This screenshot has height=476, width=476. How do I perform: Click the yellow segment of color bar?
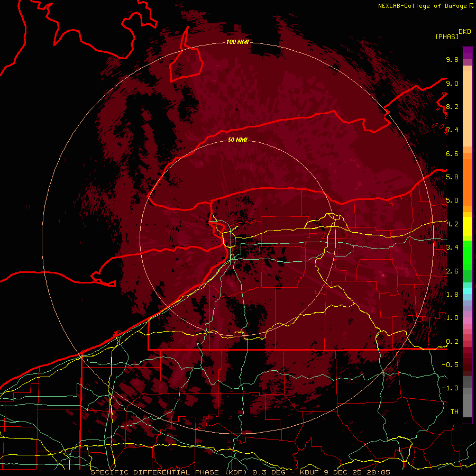tap(467, 226)
